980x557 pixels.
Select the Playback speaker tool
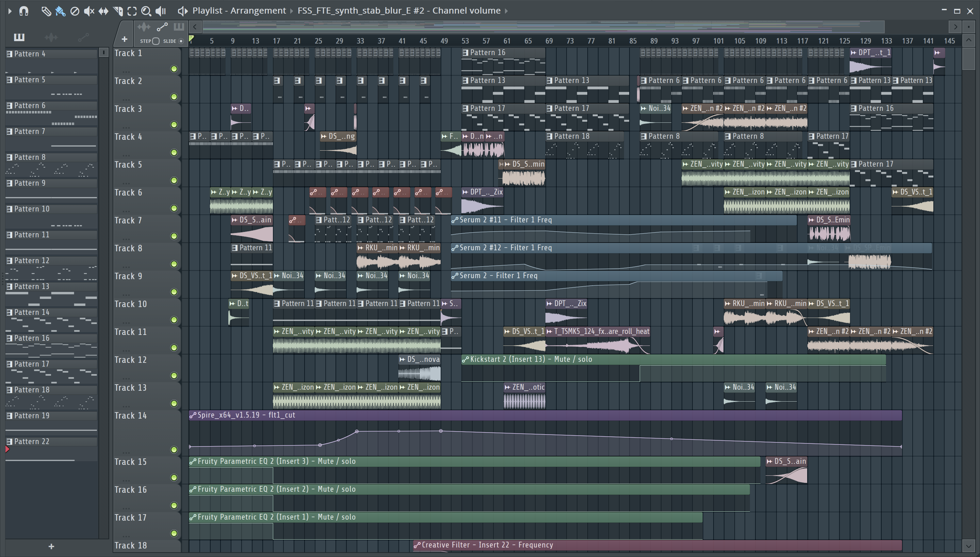(x=161, y=11)
